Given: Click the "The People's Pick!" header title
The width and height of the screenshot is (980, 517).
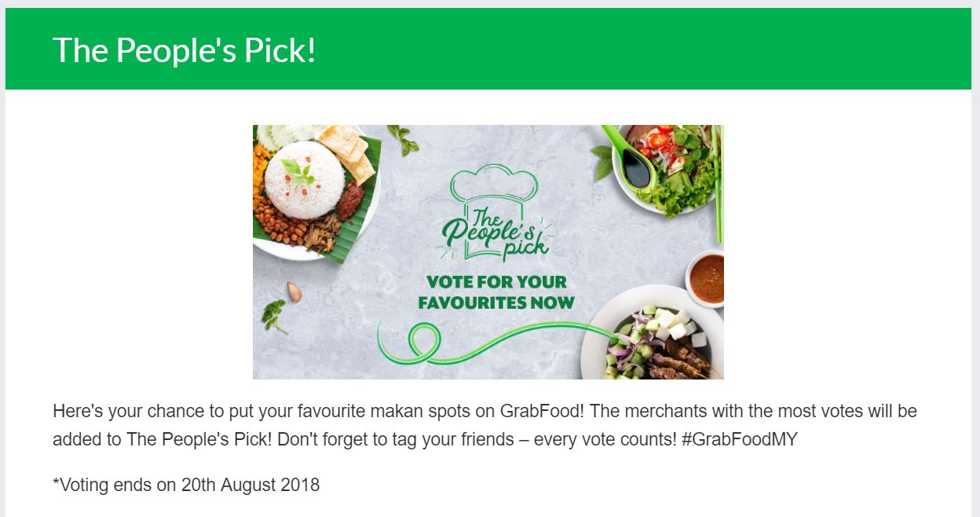Looking at the screenshot, I should [x=184, y=50].
